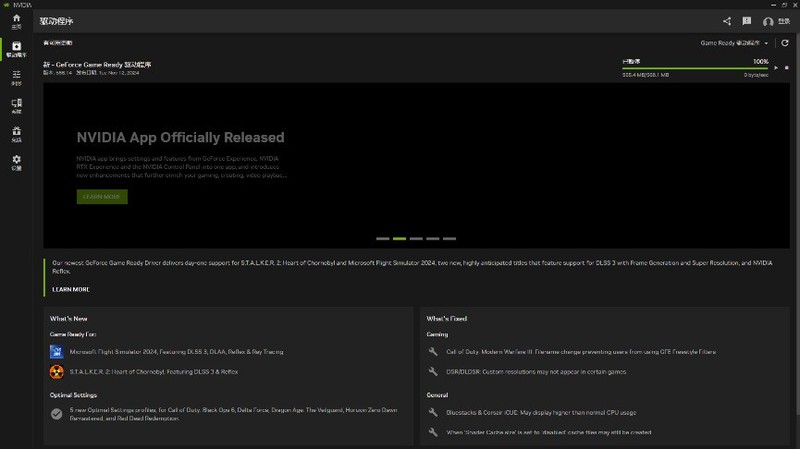This screenshot has width=800, height=449.
Task: Maximize the NVIDIA app window
Action: pos(784,5)
